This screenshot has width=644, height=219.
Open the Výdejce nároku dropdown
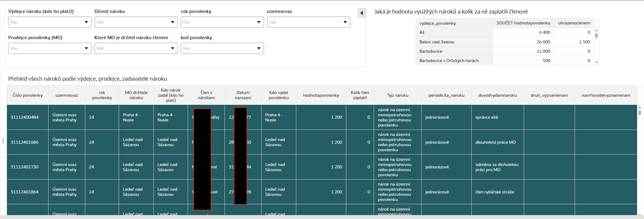[50, 22]
